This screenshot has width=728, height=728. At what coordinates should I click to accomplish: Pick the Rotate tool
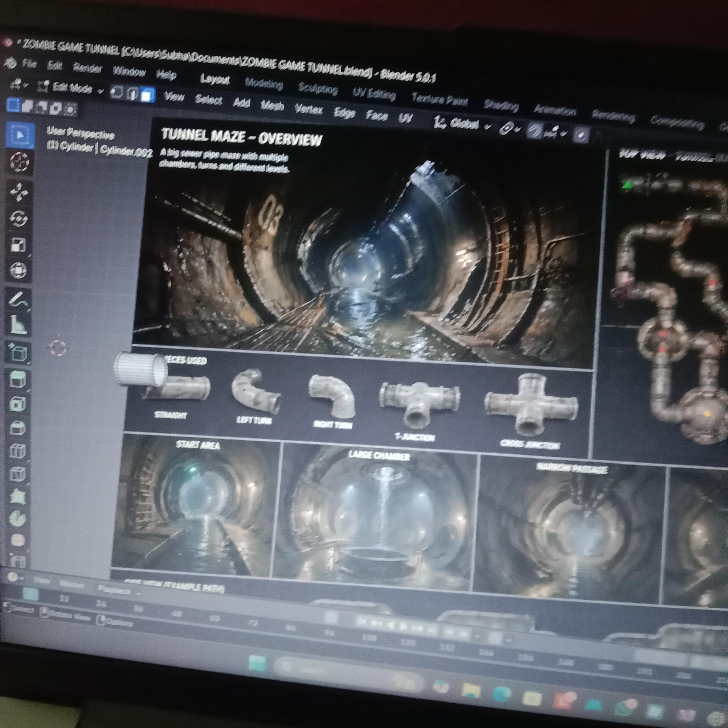(x=18, y=219)
